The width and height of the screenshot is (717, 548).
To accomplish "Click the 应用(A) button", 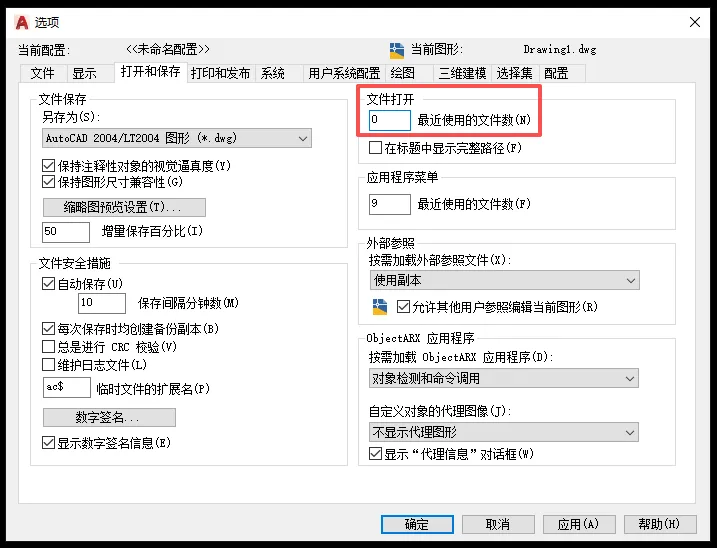I will coord(579,524).
